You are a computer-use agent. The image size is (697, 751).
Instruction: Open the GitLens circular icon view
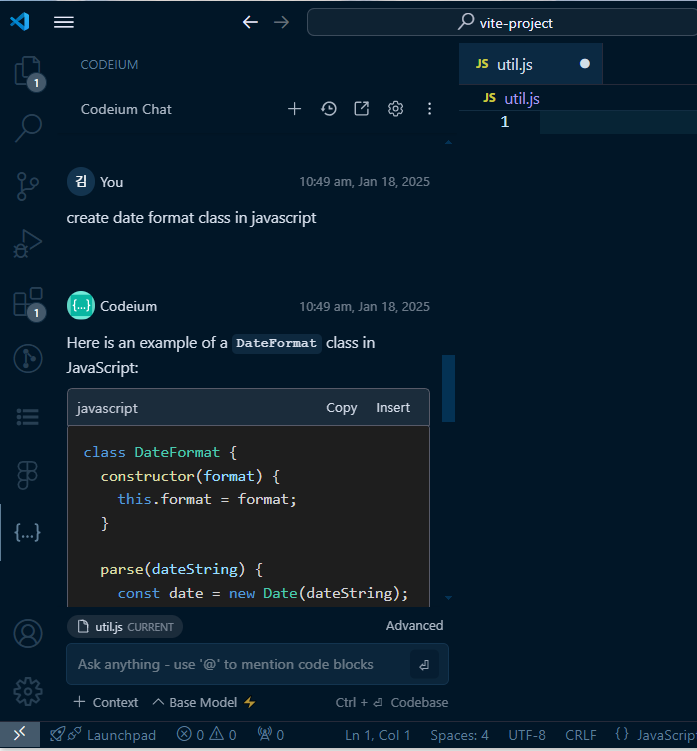[x=28, y=358]
